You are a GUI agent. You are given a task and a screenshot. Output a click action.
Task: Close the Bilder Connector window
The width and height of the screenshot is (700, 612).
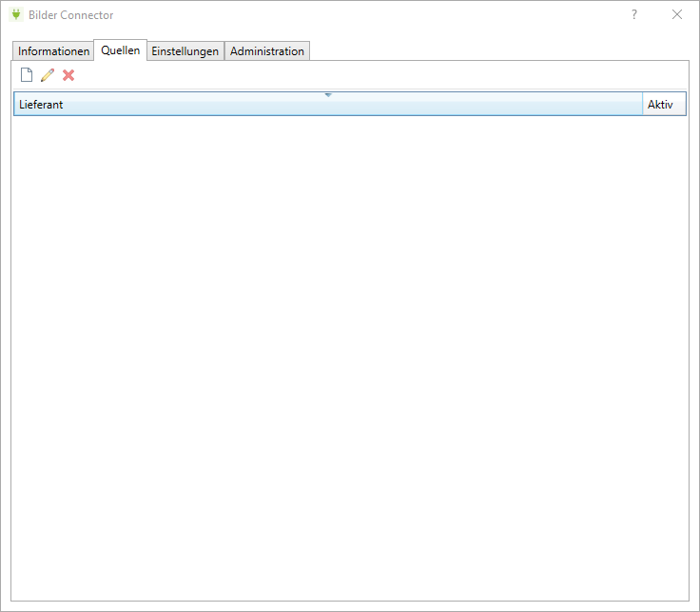677,14
